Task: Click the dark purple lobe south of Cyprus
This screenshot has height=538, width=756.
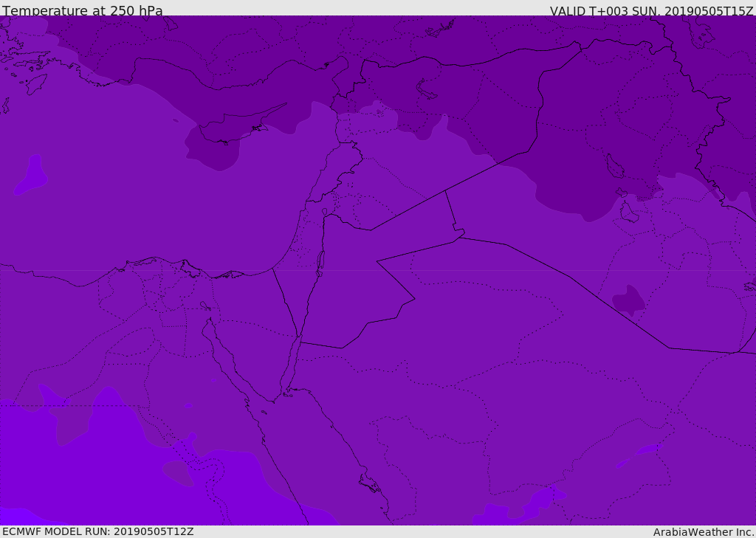Action: click(x=214, y=154)
